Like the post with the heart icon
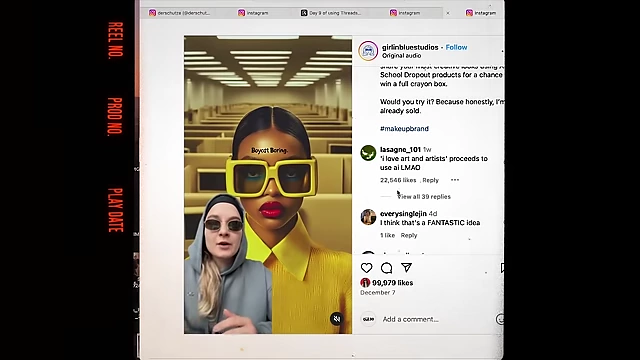This screenshot has width=640, height=360. click(367, 268)
